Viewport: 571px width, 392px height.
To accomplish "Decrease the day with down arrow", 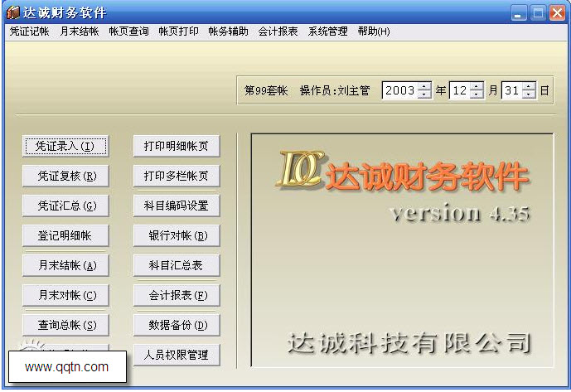I will coord(529,94).
